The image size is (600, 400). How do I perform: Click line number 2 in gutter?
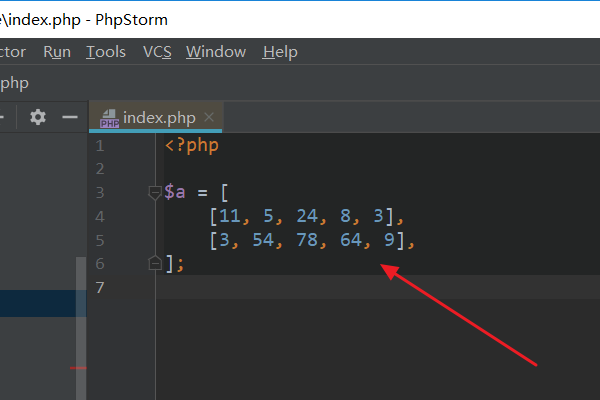tap(100, 169)
